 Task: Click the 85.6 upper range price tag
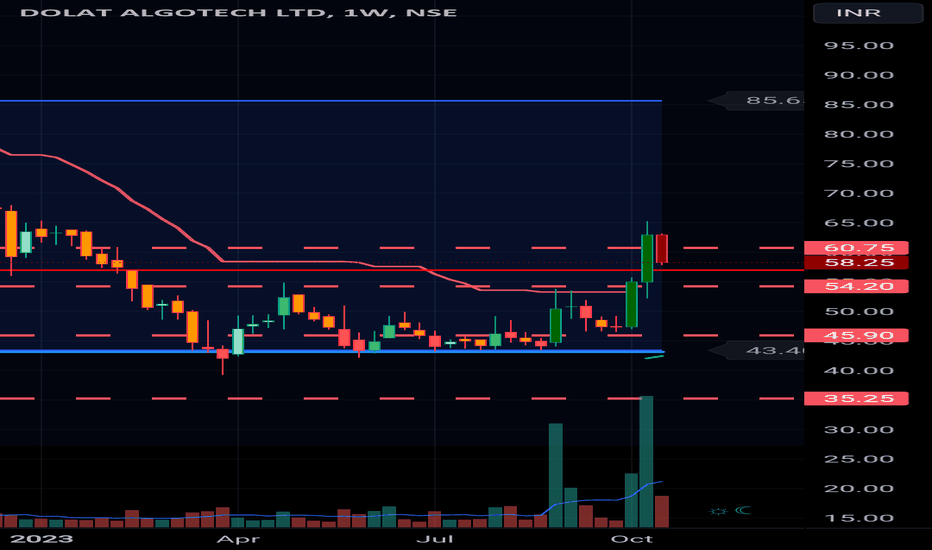758,100
